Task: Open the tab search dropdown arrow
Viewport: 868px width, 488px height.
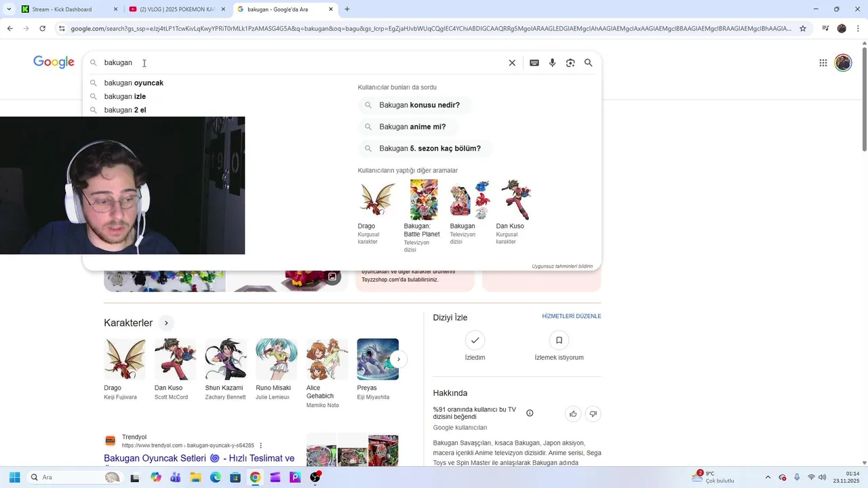Action: pos(9,9)
